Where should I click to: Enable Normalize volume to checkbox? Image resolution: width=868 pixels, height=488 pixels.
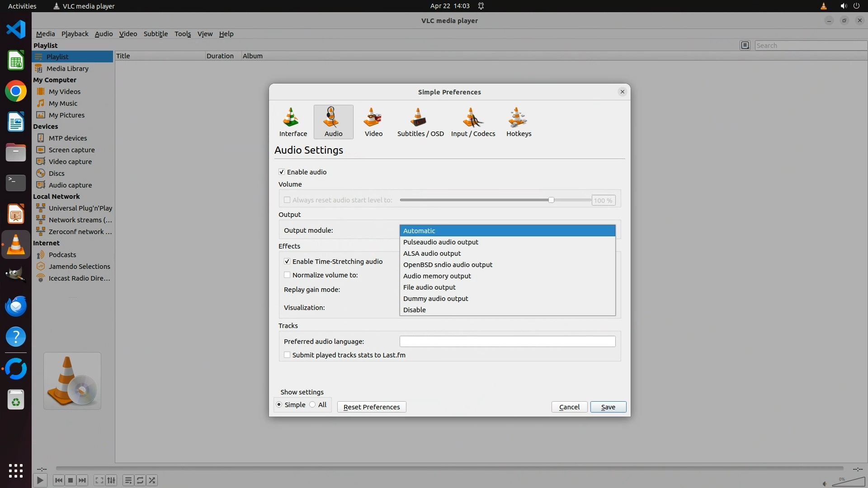287,275
